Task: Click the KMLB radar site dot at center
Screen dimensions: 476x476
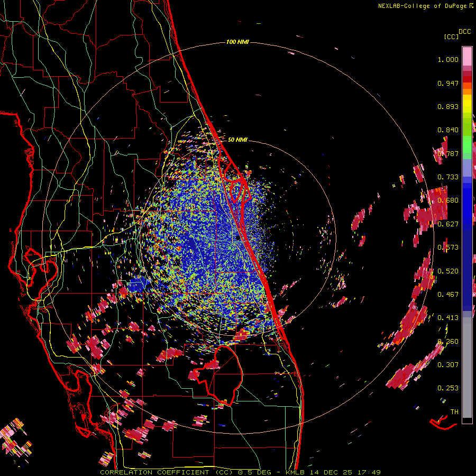Action: [237, 238]
